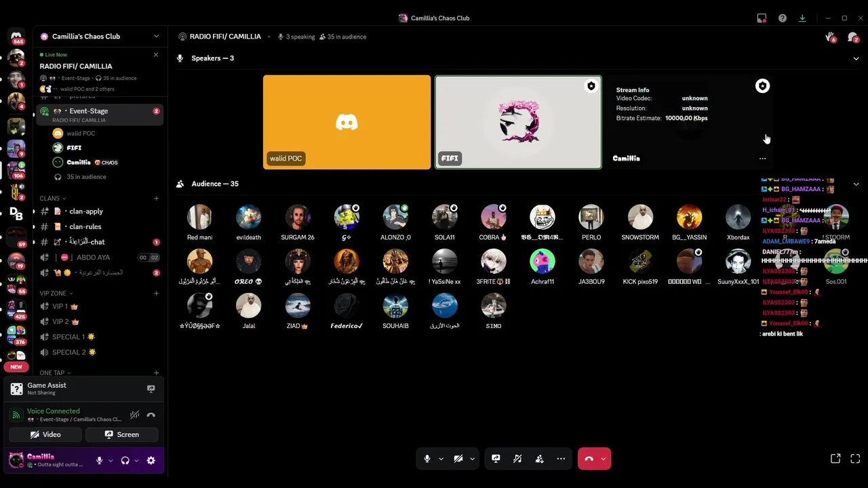Toggle microphone in bottom call bar

point(427,459)
